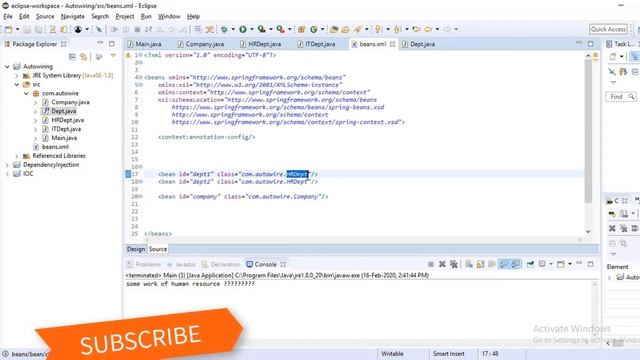Maximize the editor area

coord(591,43)
